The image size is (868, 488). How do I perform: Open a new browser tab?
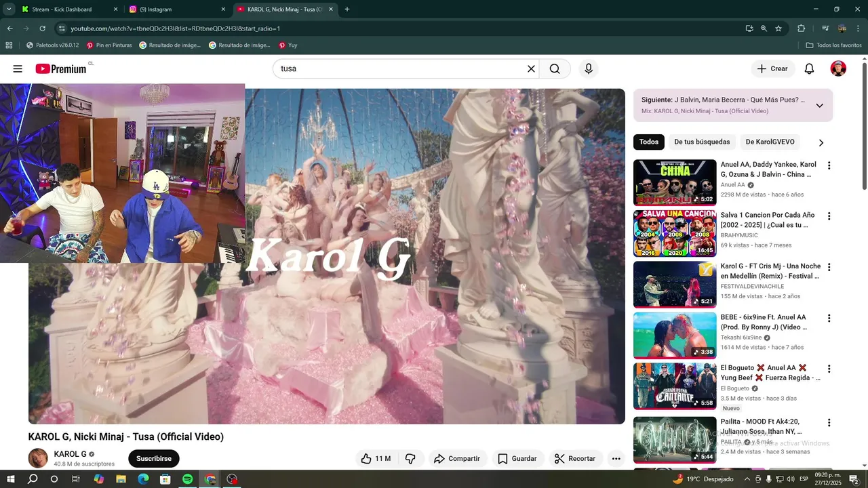coord(347,9)
